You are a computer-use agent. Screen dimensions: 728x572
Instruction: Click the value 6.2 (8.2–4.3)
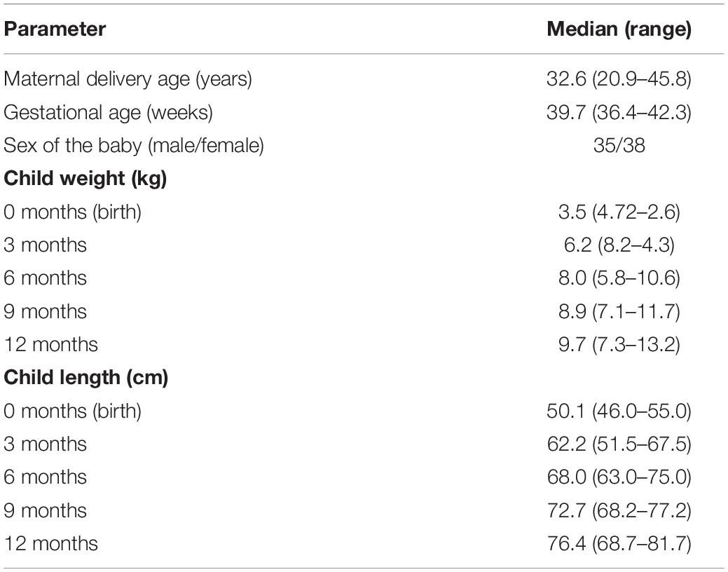pyautogui.click(x=619, y=245)
